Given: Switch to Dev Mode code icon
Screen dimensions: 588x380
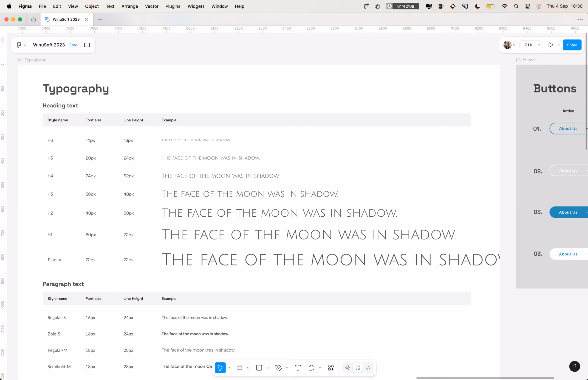Looking at the screenshot, I should pos(368,368).
